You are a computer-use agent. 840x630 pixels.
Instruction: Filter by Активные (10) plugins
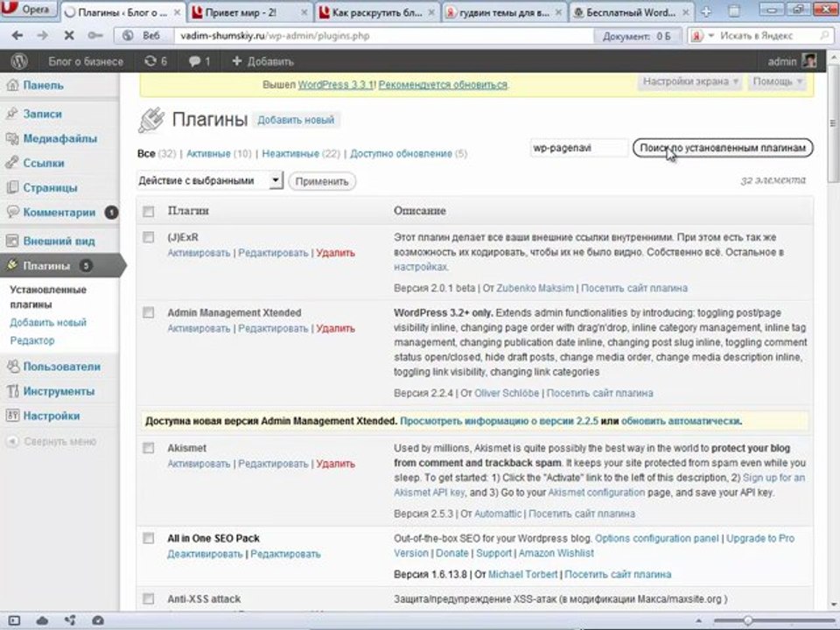(x=218, y=154)
